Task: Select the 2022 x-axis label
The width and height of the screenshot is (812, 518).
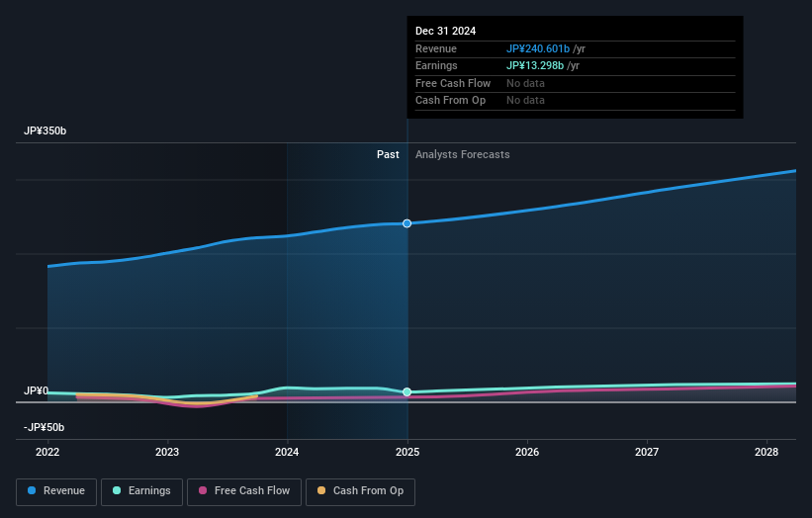Action: [x=47, y=452]
